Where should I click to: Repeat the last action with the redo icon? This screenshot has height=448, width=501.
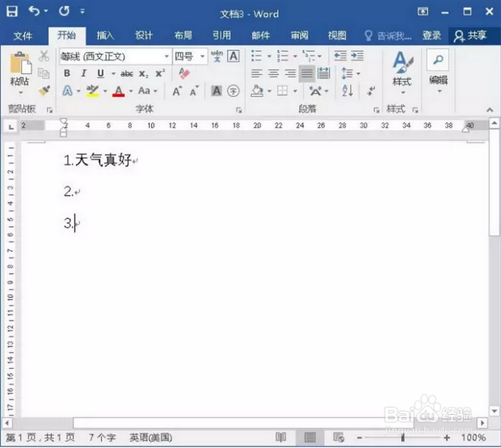coord(64,11)
